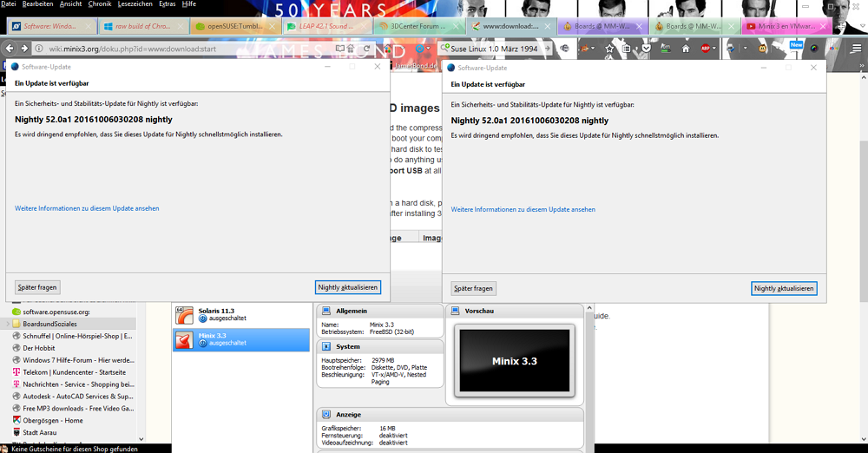
Task: Open the Anzeige section icon
Action: coord(326,414)
